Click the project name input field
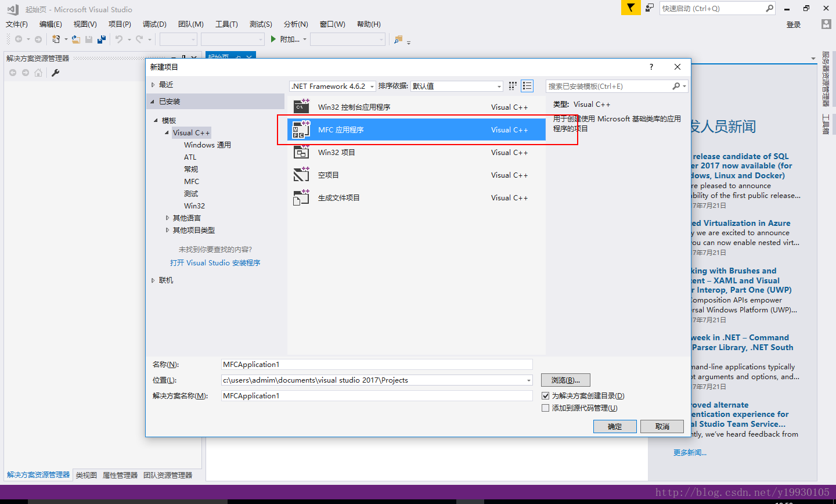836x504 pixels. click(x=377, y=365)
